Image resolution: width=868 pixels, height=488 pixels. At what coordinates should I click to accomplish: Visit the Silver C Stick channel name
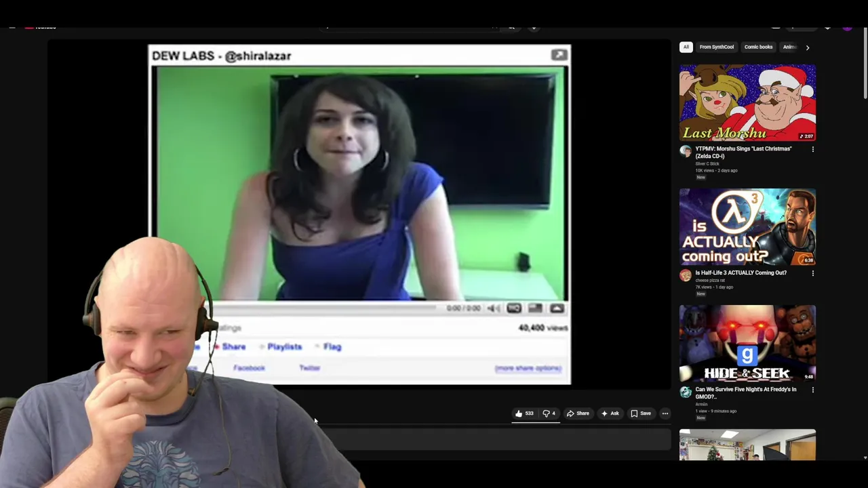(707, 164)
